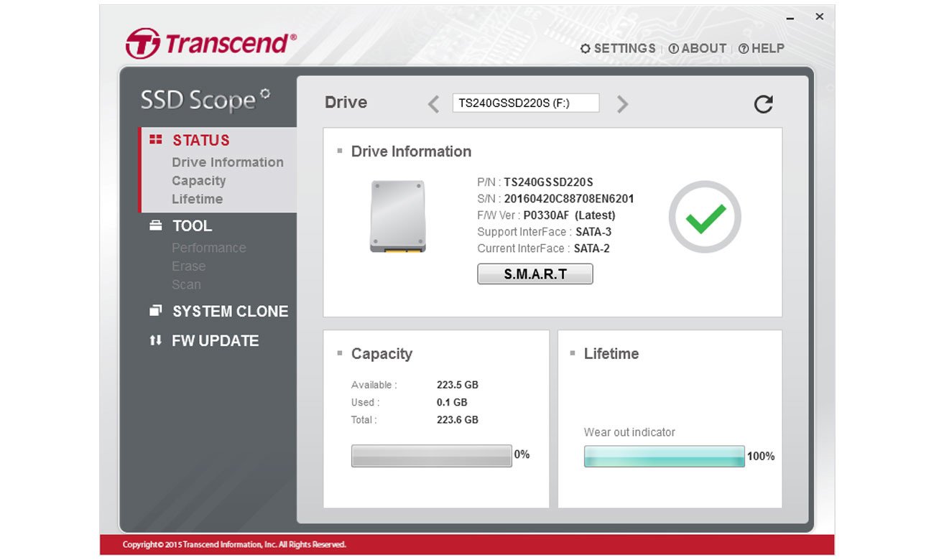The height and width of the screenshot is (560, 934).
Task: Click the copyright notice in footer
Action: coord(234,545)
